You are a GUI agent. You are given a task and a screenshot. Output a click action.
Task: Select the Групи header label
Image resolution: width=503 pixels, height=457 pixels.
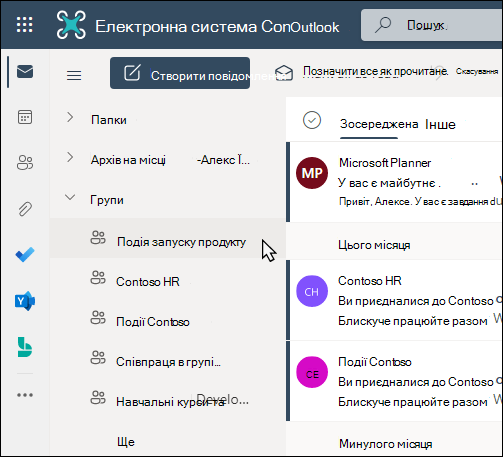coord(107,200)
